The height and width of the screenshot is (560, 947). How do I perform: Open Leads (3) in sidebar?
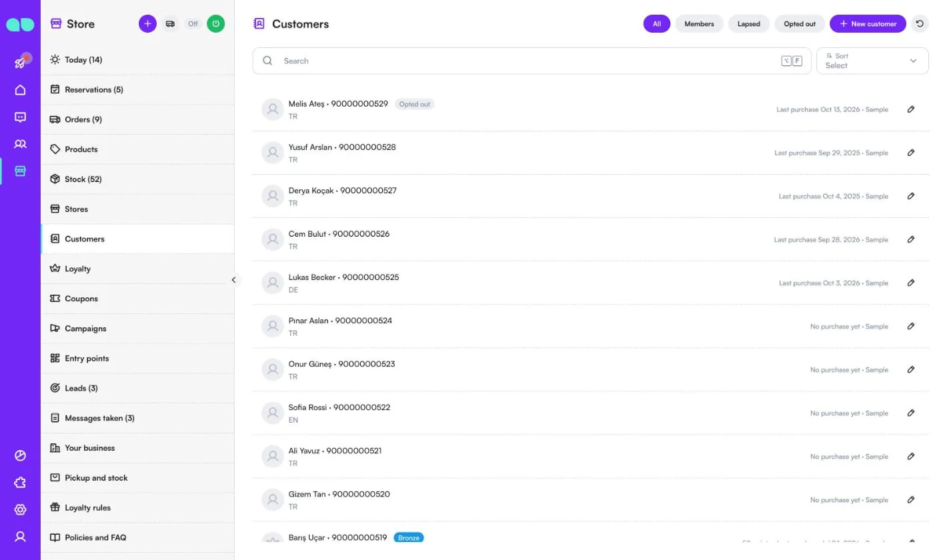137,388
